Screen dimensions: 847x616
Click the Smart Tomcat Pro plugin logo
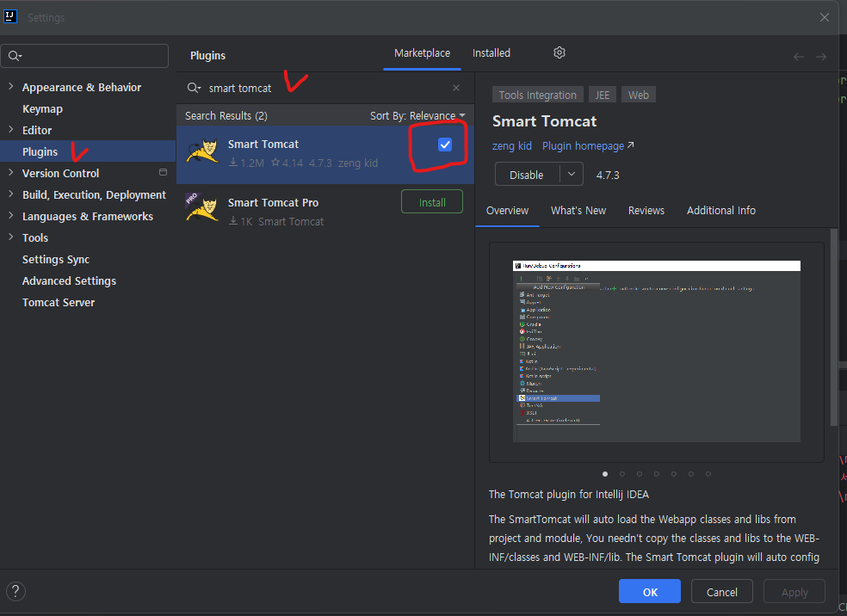tap(201, 208)
